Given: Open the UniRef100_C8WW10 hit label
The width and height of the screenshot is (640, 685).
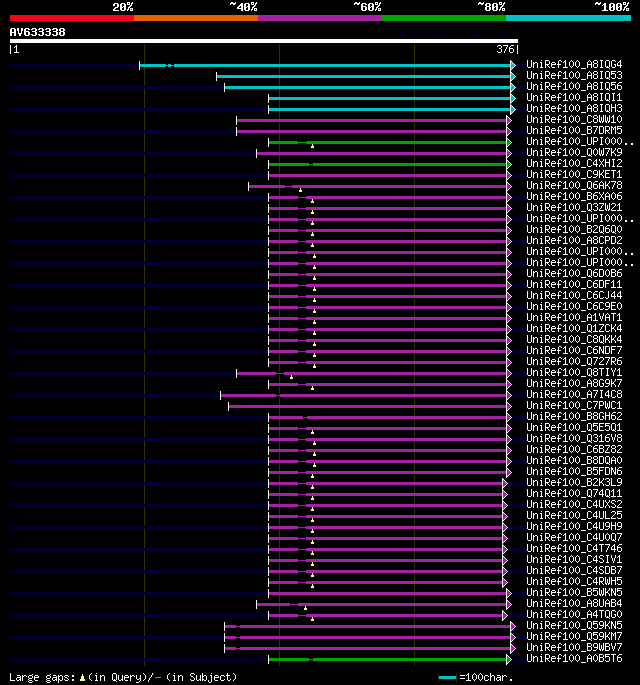Looking at the screenshot, I should coord(574,120).
